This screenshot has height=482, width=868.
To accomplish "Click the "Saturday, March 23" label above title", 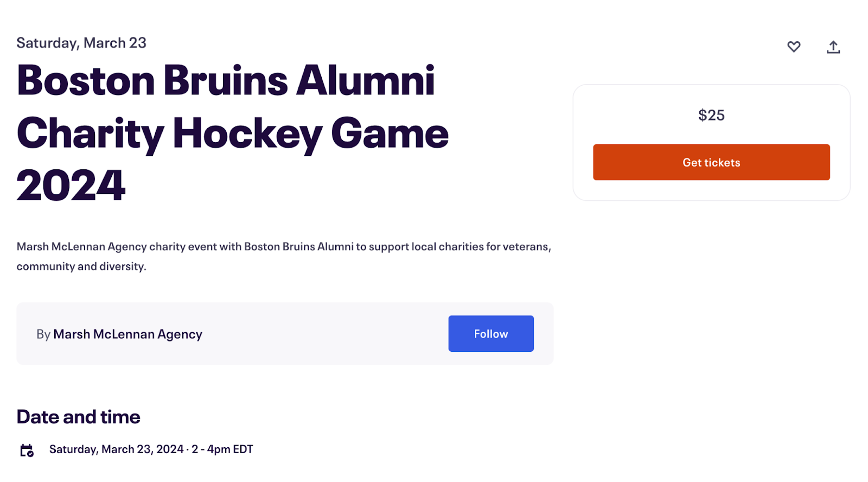I will tap(81, 43).
